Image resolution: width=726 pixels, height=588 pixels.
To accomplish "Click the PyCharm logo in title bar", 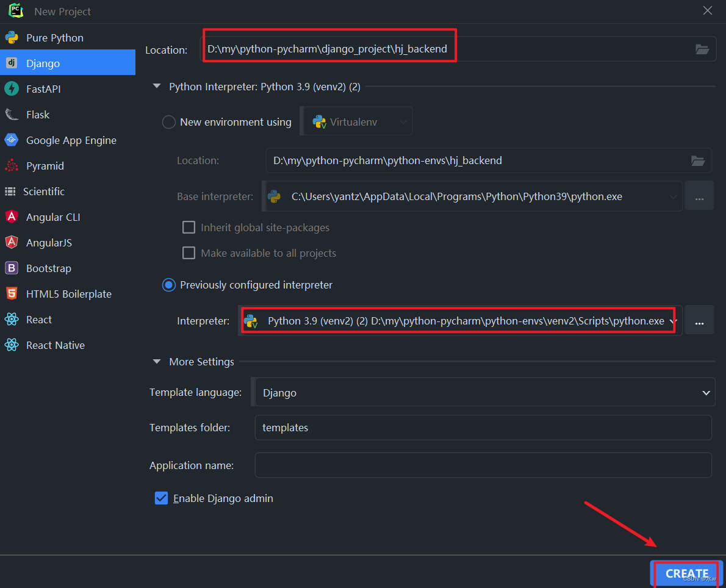I will click(16, 10).
